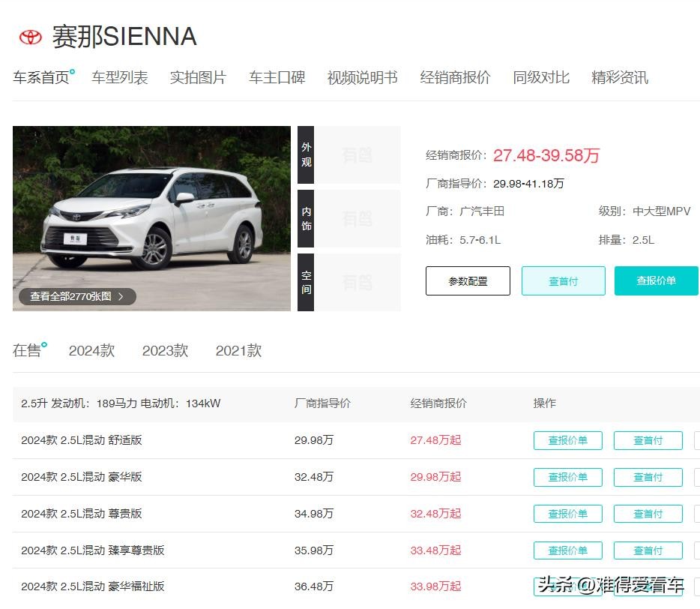
Task: Click the Toyota logo icon
Action: pyautogui.click(x=31, y=37)
